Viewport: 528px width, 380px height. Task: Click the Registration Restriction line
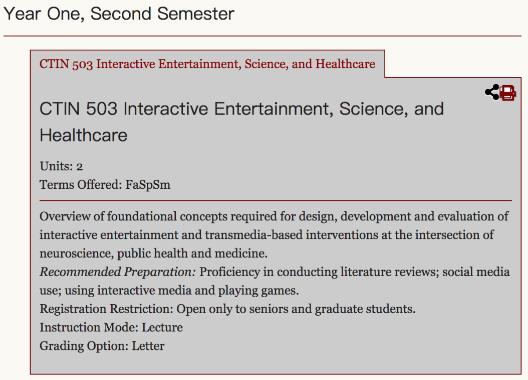[x=228, y=309]
